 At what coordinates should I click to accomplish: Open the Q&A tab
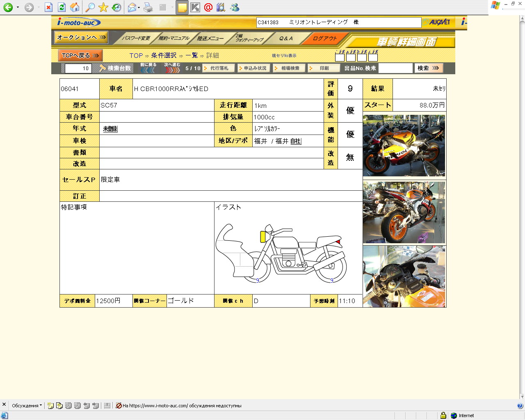(286, 38)
